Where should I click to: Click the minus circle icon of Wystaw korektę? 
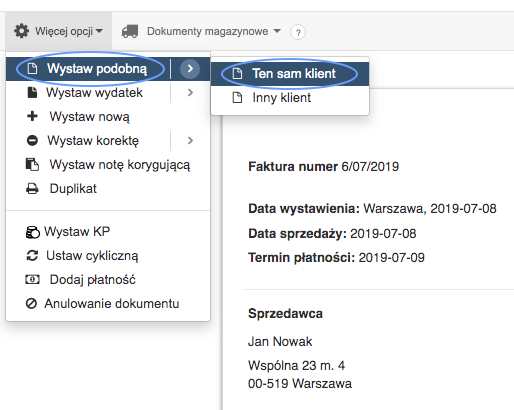(x=32, y=140)
